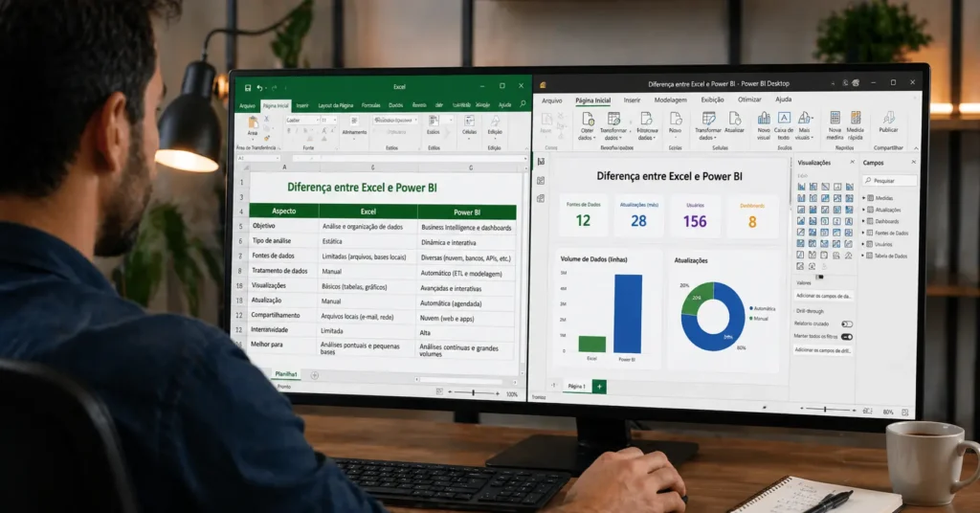Open Excel's Layout da Página tab
The height and width of the screenshot is (513, 980).
click(x=336, y=105)
